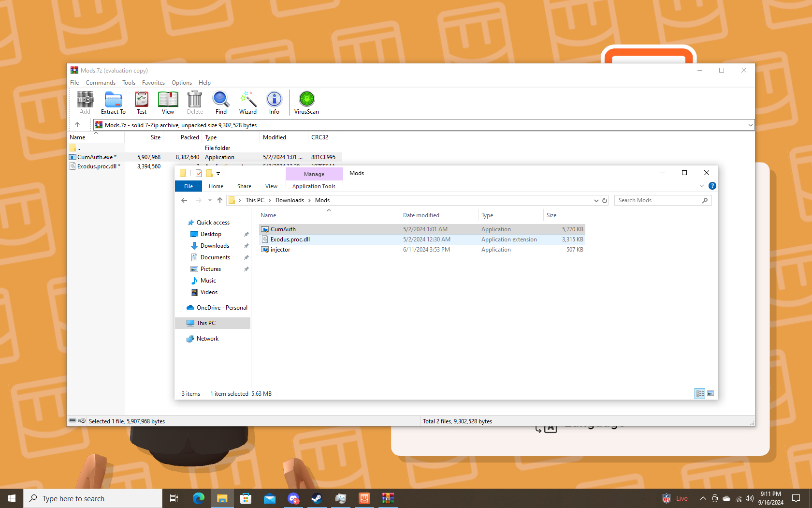Click the New folder icon in Explorer title bar
Viewport: 812px width, 508px height.
pyautogui.click(x=209, y=173)
